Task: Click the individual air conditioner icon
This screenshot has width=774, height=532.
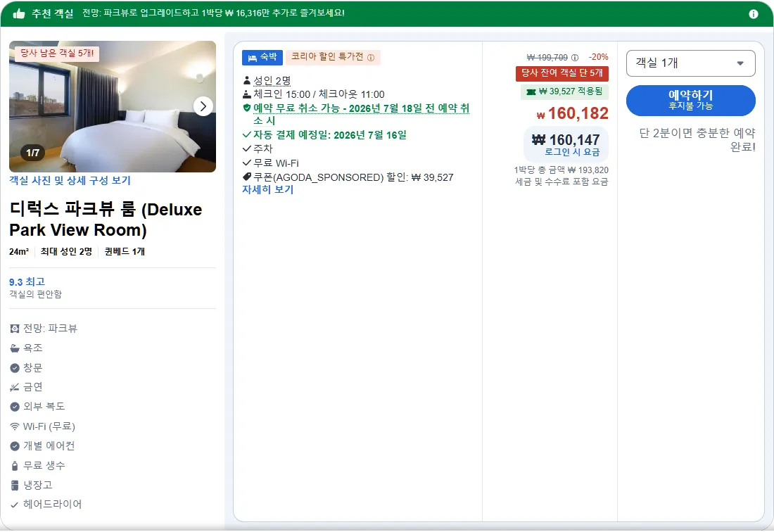Action: [x=15, y=446]
